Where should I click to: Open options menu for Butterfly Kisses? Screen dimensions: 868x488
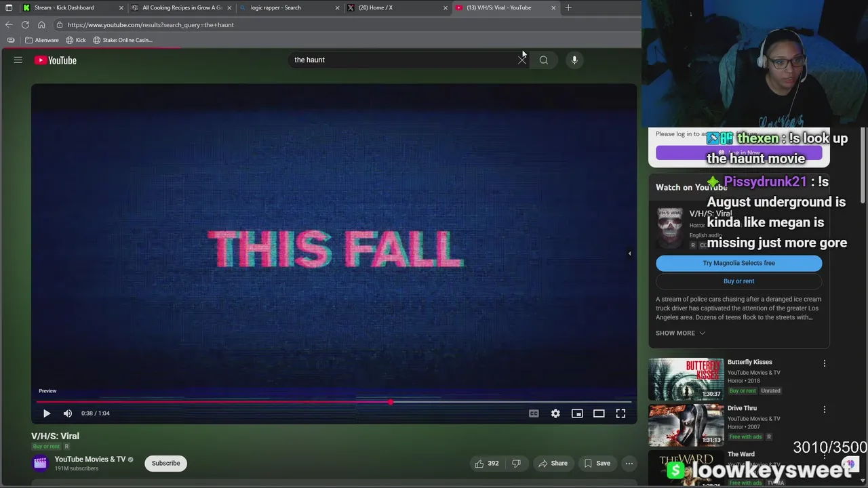825,363
